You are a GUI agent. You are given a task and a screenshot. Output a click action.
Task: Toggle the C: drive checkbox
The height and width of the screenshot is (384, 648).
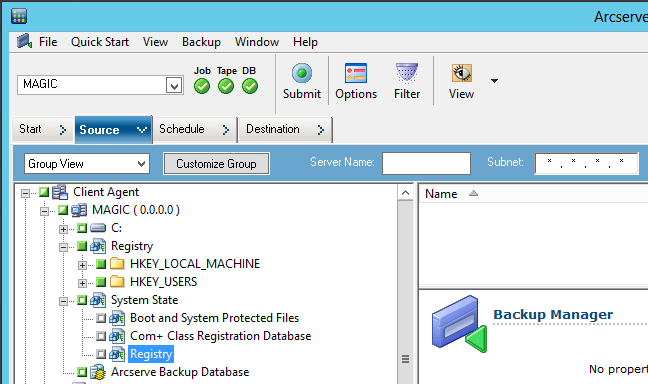coord(82,228)
